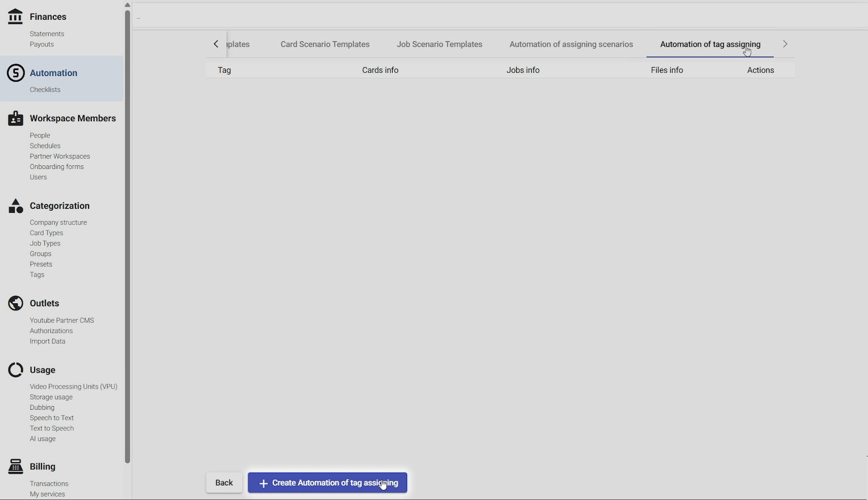868x500 pixels.
Task: Click the Usage ring chart icon
Action: pyautogui.click(x=16, y=370)
